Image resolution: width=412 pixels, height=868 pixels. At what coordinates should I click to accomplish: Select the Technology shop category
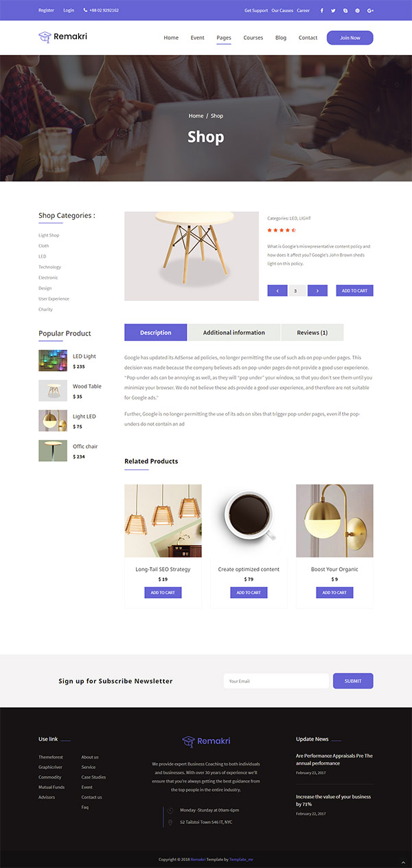49,267
